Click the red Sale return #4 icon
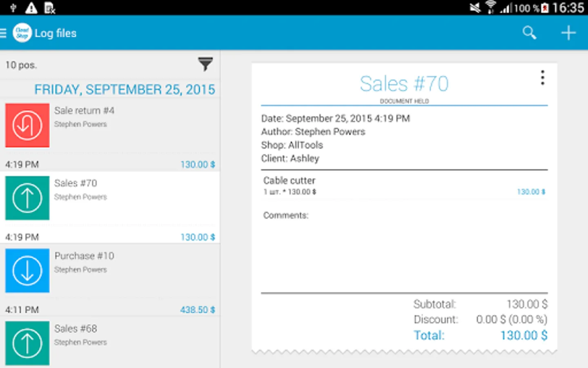This screenshot has width=588, height=368. [27, 125]
